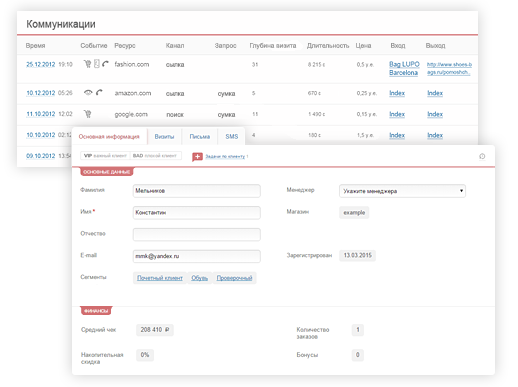The height and width of the screenshot is (387, 518).
Task: Click the amazon.com resource cell
Action: [133, 93]
